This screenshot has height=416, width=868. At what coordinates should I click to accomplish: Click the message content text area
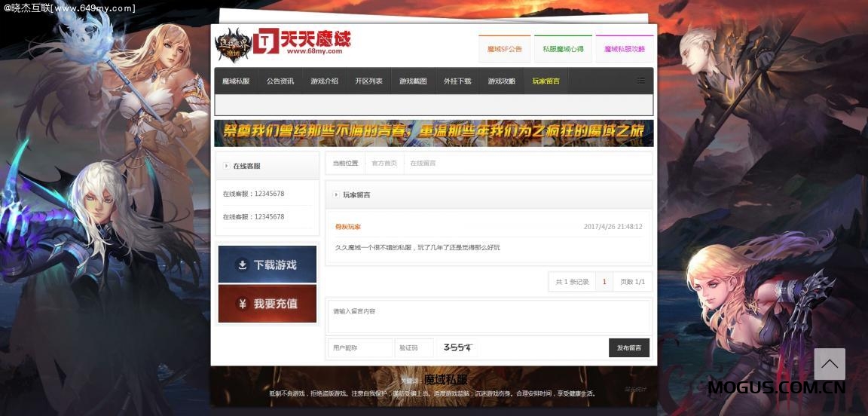(x=488, y=317)
